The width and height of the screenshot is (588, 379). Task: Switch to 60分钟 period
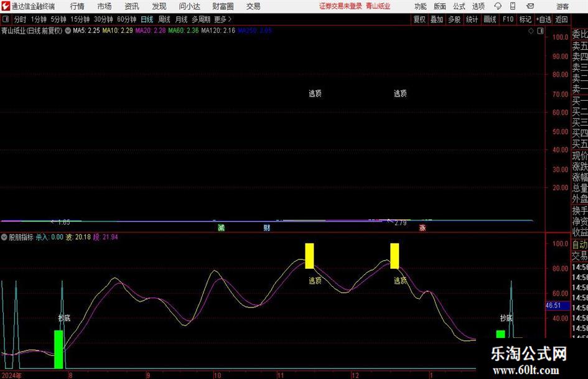point(126,19)
